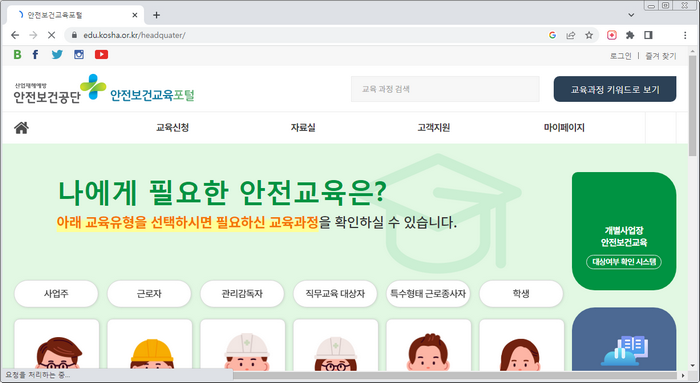Image resolution: width=700 pixels, height=383 pixels.
Task: Open the Instagram icon link
Action: pyautogui.click(x=79, y=54)
